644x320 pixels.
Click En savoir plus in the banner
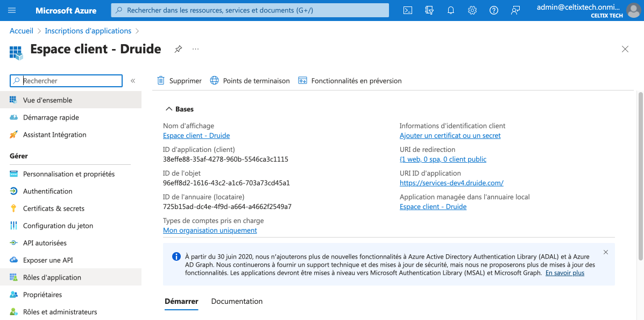tap(565, 273)
